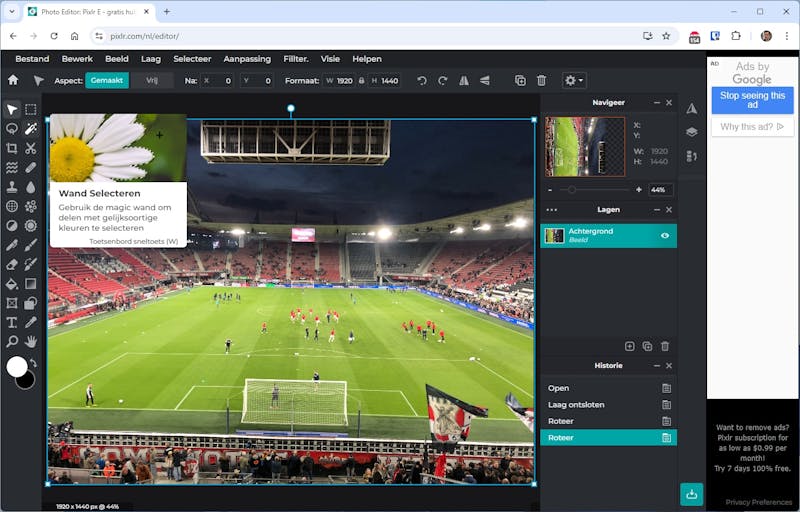Switch aspect mode to Vrij
This screenshot has width=800, height=512.
tap(152, 80)
